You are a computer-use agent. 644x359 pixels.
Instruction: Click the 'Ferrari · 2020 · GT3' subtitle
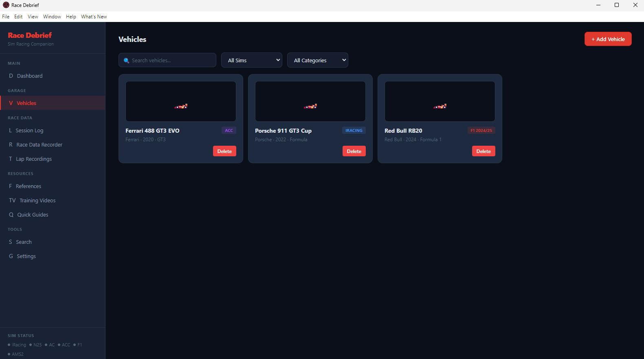tap(145, 140)
